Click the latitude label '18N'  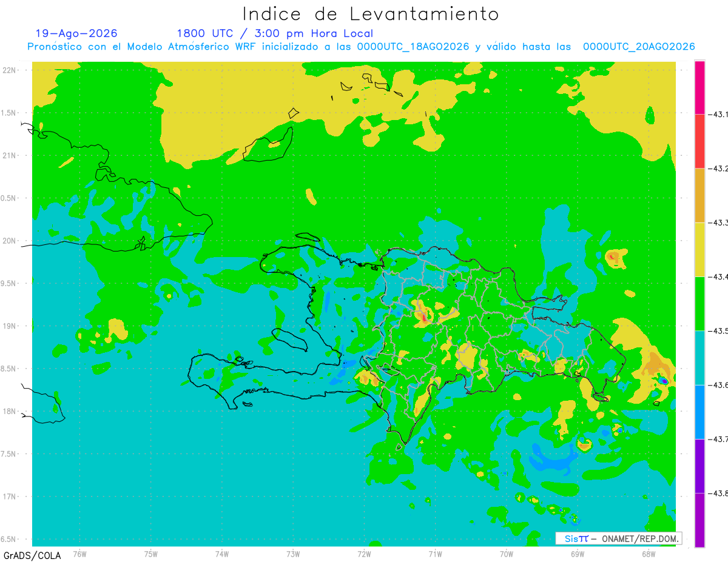click(10, 411)
